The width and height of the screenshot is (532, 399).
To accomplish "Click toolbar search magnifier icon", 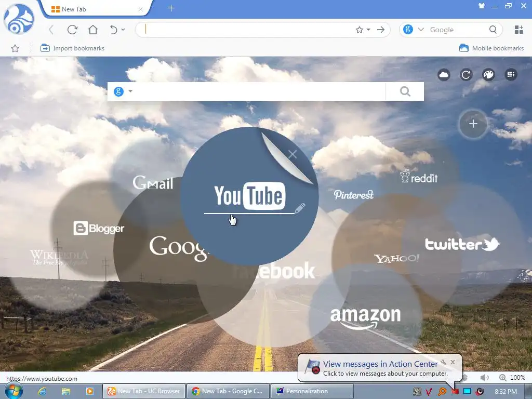I will pos(493,30).
